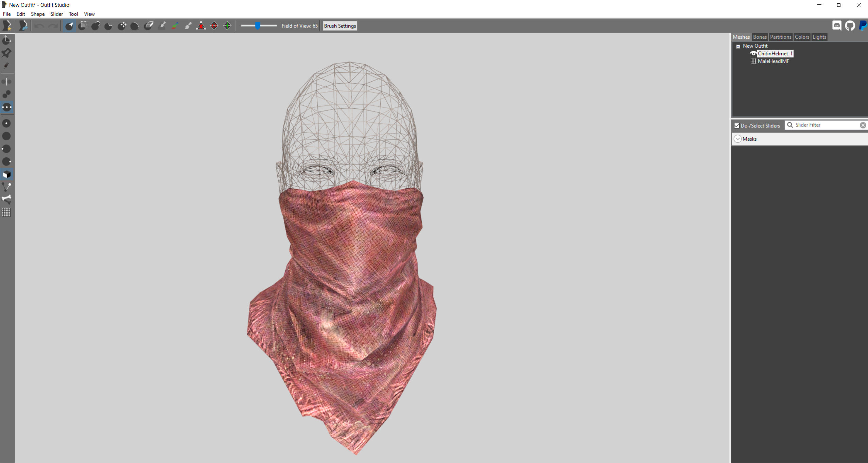Switch to the Bones tab
This screenshot has height=463, width=868.
(760, 37)
